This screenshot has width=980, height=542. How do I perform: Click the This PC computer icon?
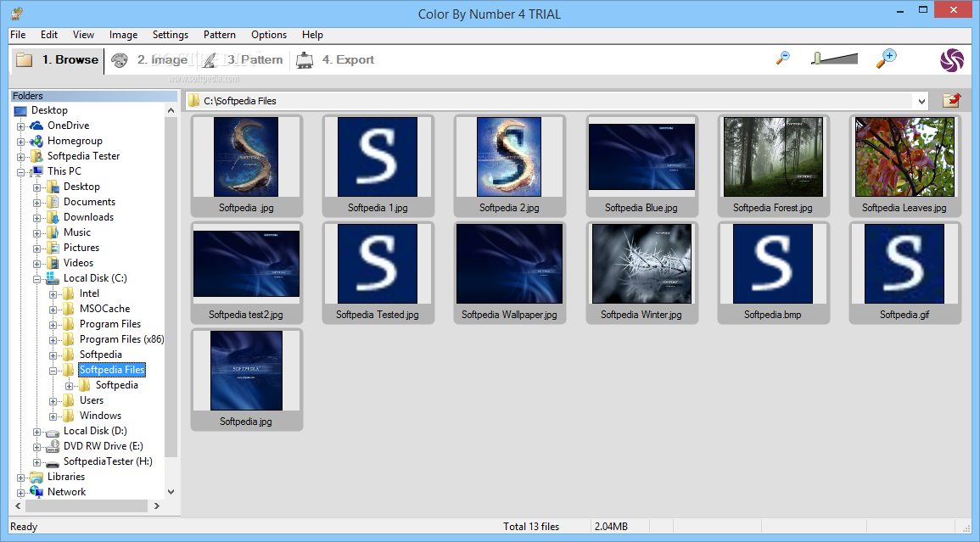click(x=36, y=171)
